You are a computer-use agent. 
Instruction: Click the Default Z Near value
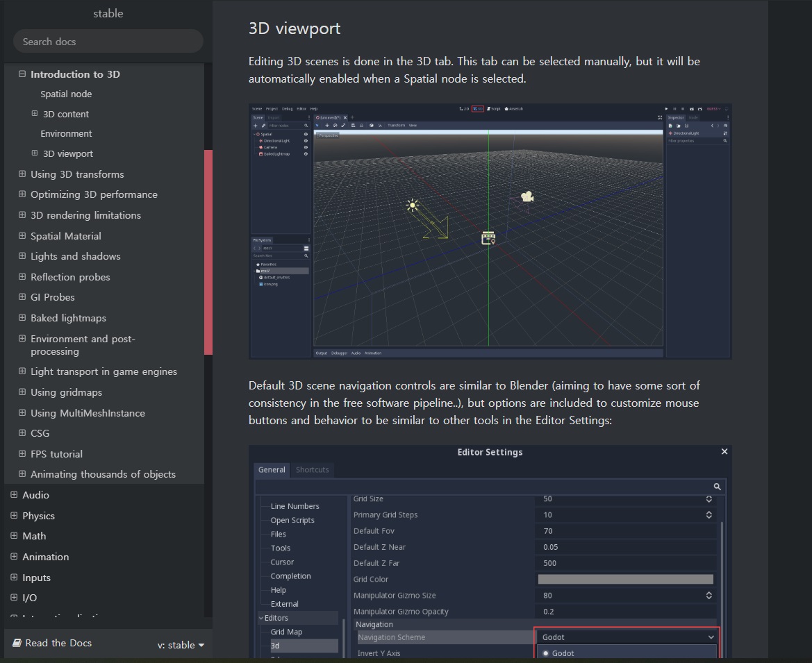(626, 546)
